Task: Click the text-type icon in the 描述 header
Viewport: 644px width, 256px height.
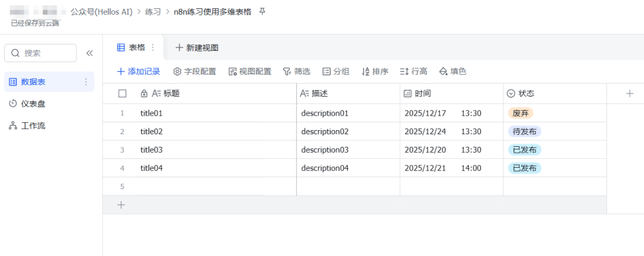Action: pyautogui.click(x=304, y=94)
